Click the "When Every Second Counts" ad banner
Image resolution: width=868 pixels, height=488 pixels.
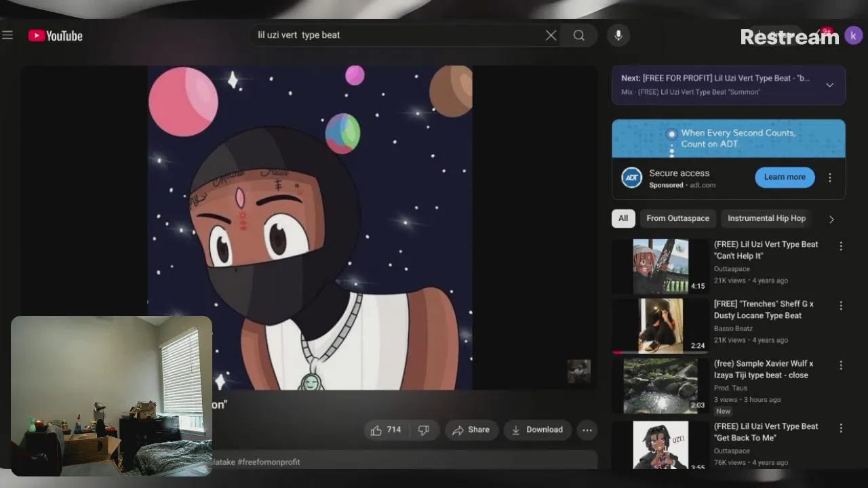pyautogui.click(x=728, y=138)
